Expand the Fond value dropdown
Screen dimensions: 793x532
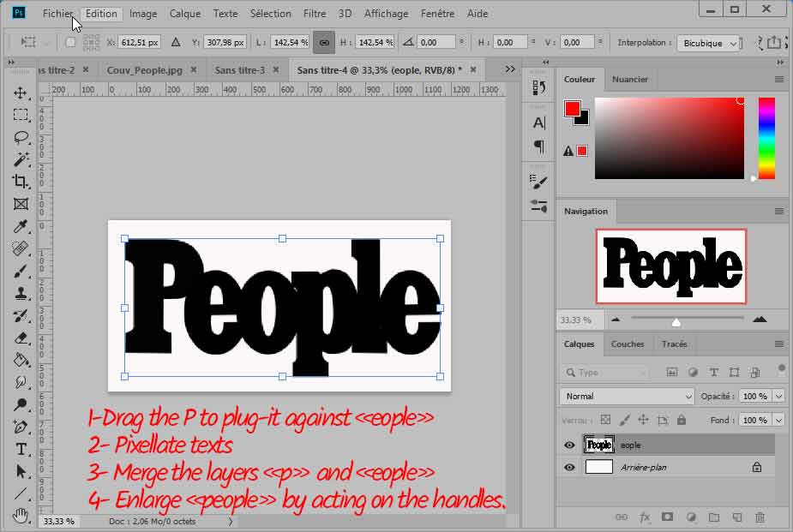(x=778, y=420)
